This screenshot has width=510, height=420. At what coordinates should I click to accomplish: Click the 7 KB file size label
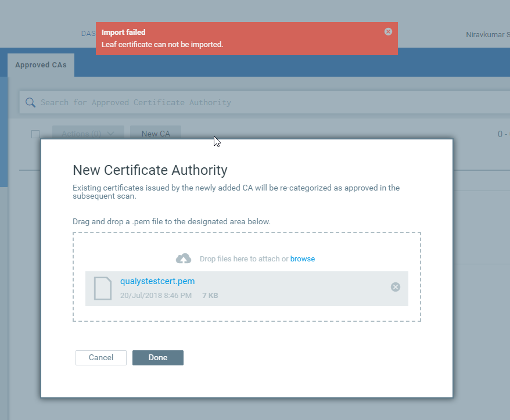click(210, 296)
